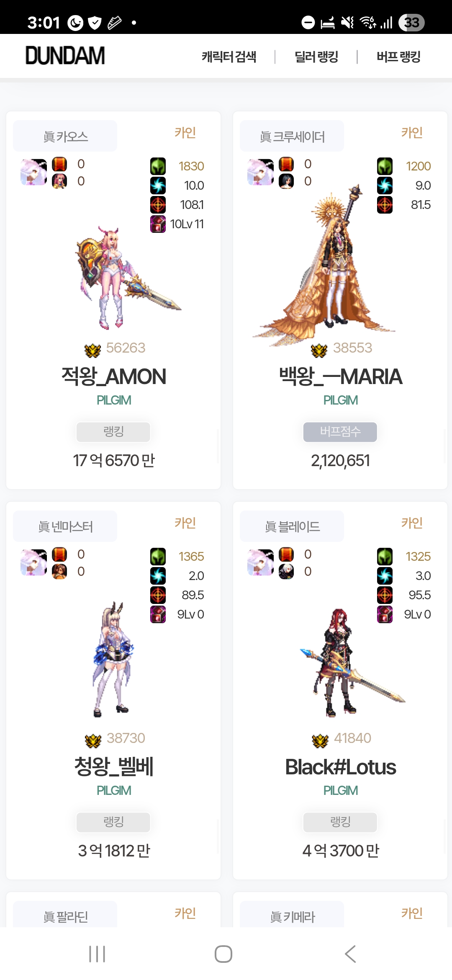Screen dimensions: 452x980
Task: Click the 랭킹 button under Black#Lotus
Action: 340,822
